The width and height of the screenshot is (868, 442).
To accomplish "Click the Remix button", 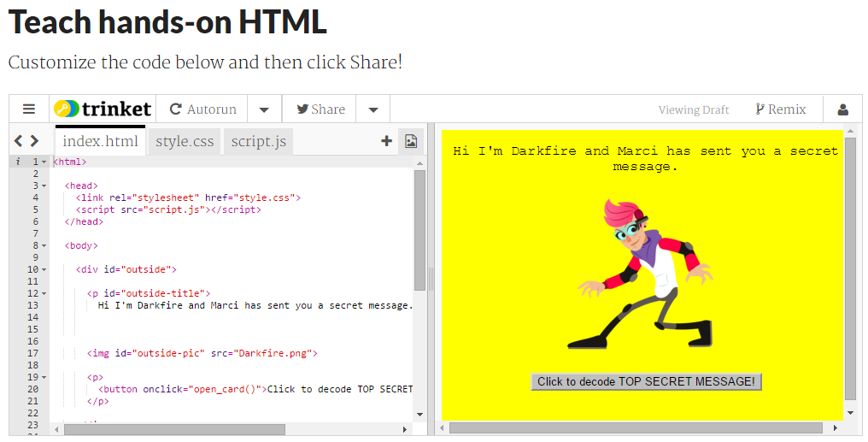I will [x=781, y=109].
